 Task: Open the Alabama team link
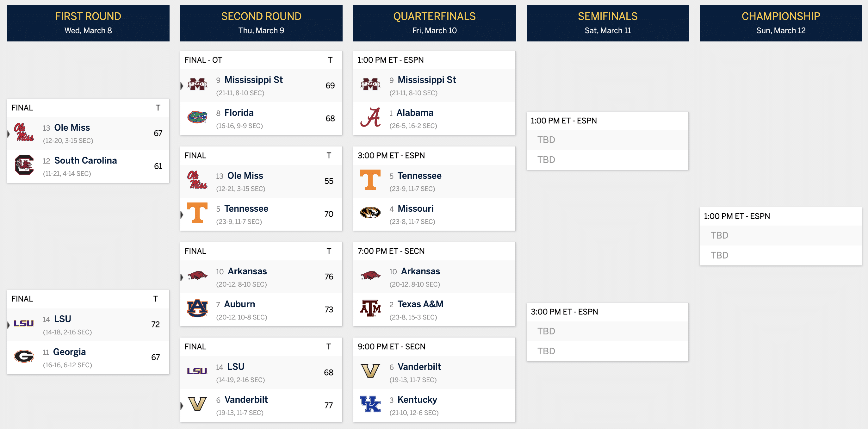pos(415,113)
